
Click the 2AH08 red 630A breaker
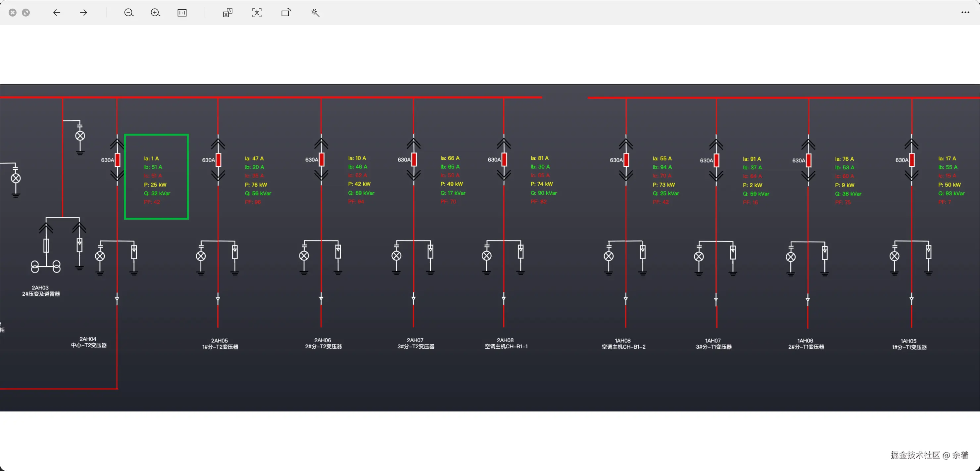[504, 160]
